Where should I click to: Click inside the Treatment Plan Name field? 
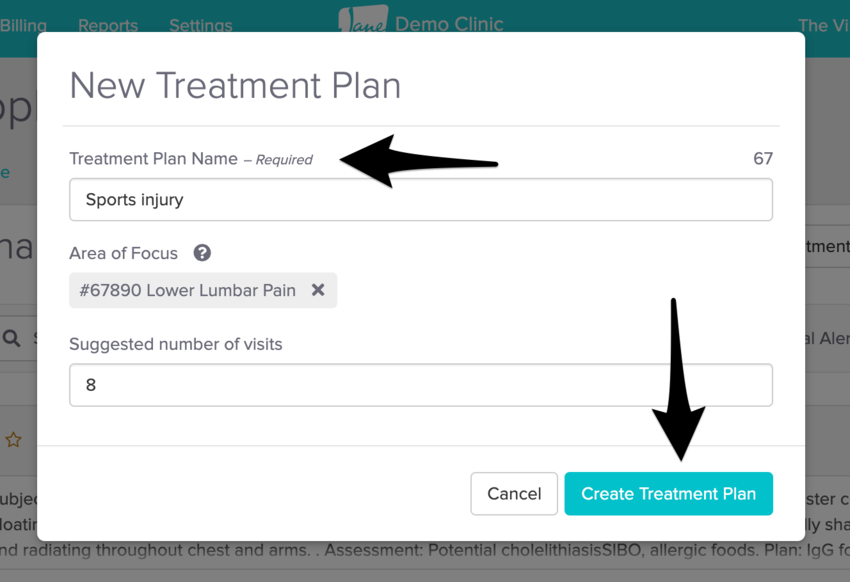tap(420, 199)
